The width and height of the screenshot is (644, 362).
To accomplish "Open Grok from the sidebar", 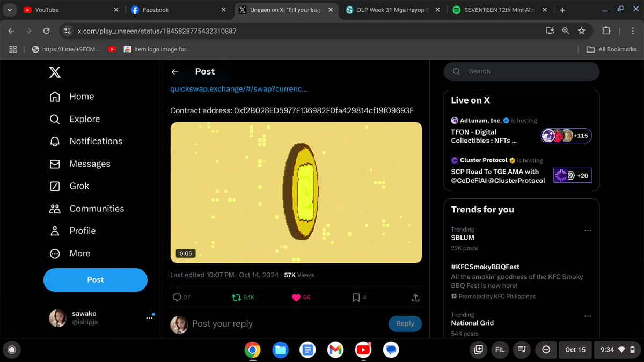I will pos(69,186).
